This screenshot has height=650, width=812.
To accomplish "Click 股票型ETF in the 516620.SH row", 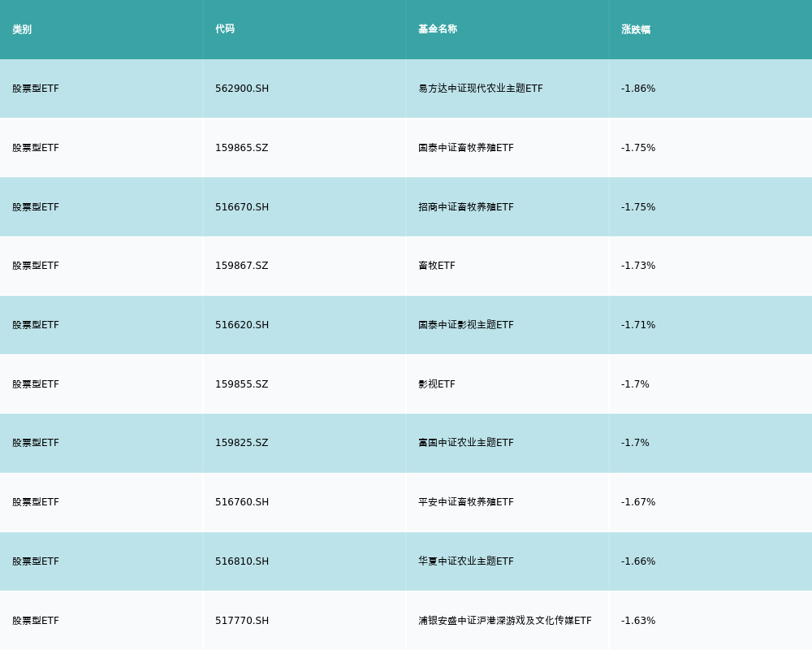I will [x=36, y=325].
